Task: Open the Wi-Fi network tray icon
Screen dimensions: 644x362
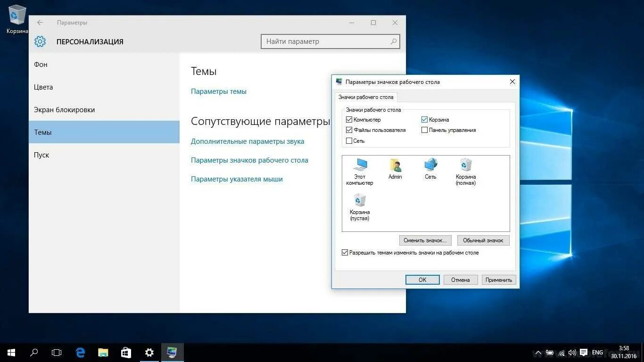Action: click(x=561, y=353)
